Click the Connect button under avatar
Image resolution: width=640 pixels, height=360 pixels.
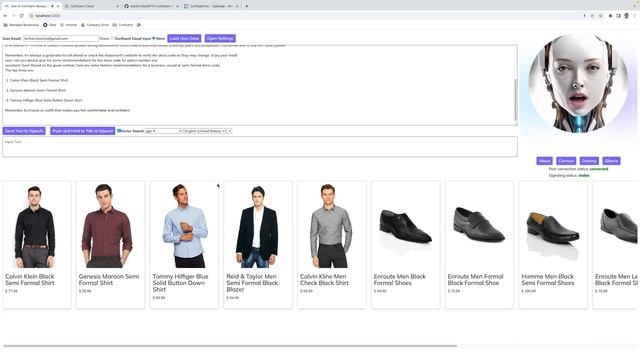click(x=566, y=161)
